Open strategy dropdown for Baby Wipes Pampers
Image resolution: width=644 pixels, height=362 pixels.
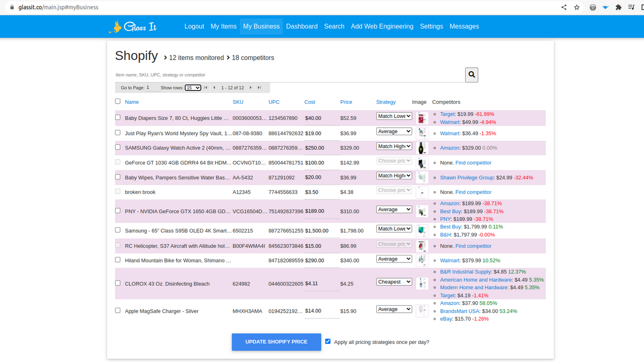[394, 175]
